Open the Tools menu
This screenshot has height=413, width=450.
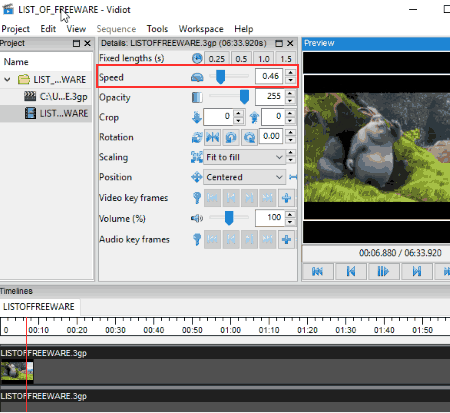[x=157, y=29]
